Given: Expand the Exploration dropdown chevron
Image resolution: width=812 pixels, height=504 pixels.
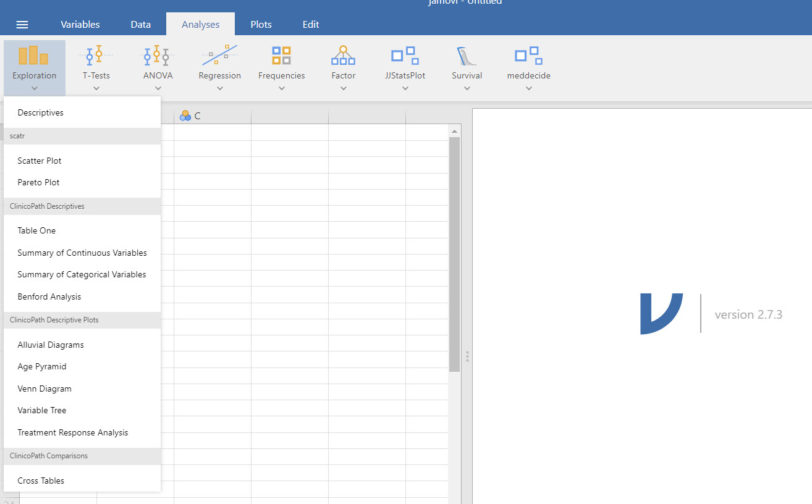Looking at the screenshot, I should click(35, 88).
